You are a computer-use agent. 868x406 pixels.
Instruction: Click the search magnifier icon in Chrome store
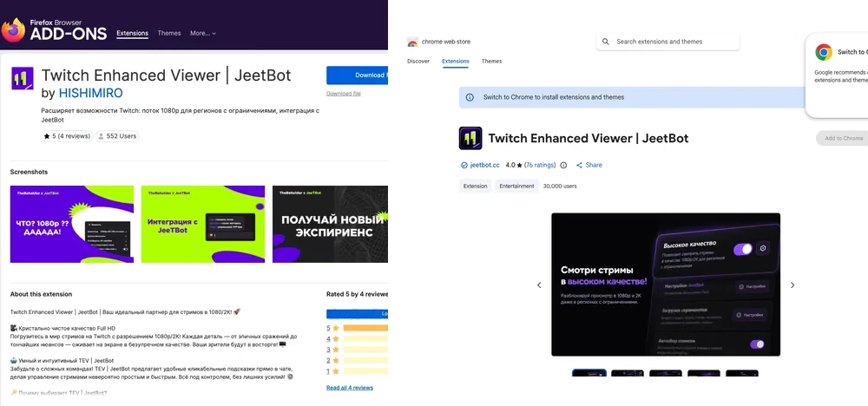[x=606, y=42]
